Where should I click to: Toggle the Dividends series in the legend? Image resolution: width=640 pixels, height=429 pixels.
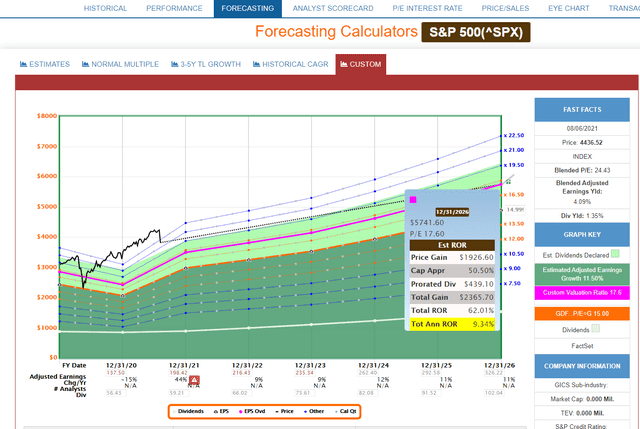(188, 411)
